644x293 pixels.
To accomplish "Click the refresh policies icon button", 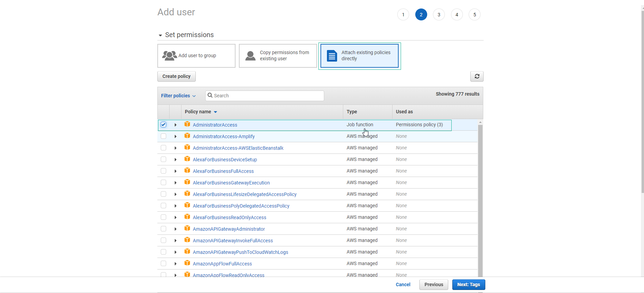I will [477, 76].
